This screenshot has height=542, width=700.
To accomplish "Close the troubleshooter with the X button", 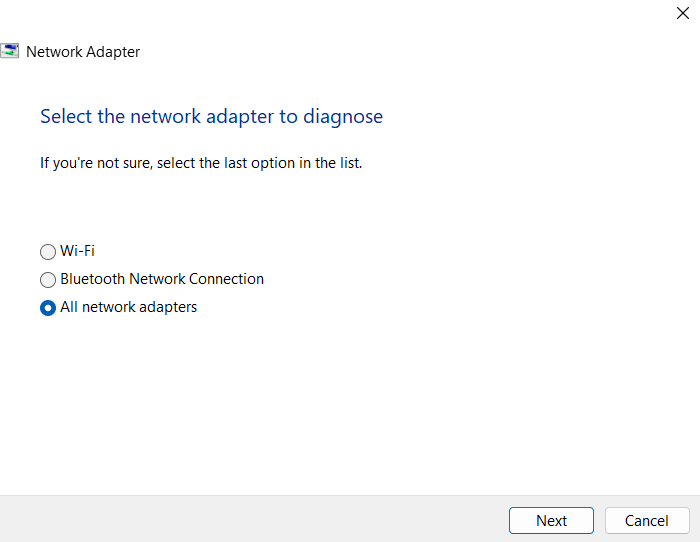I will coord(683,13).
